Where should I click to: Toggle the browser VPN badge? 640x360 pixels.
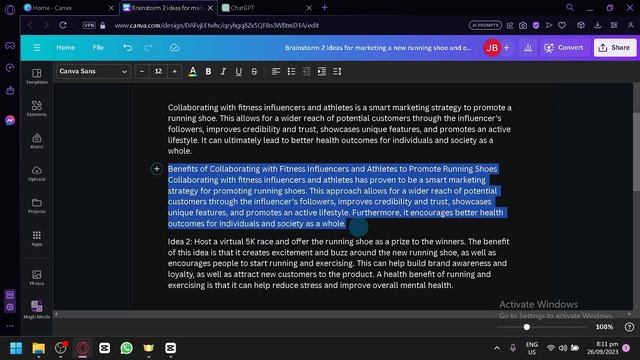89,25
